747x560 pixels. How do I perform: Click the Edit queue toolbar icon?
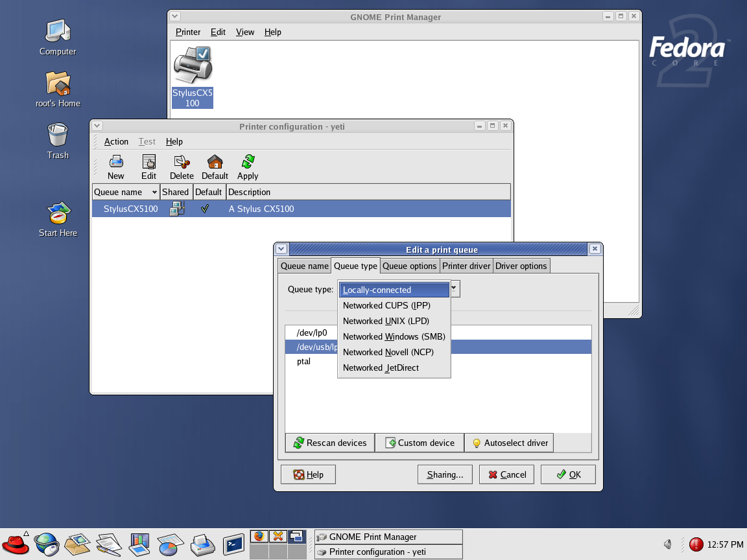coord(148,167)
